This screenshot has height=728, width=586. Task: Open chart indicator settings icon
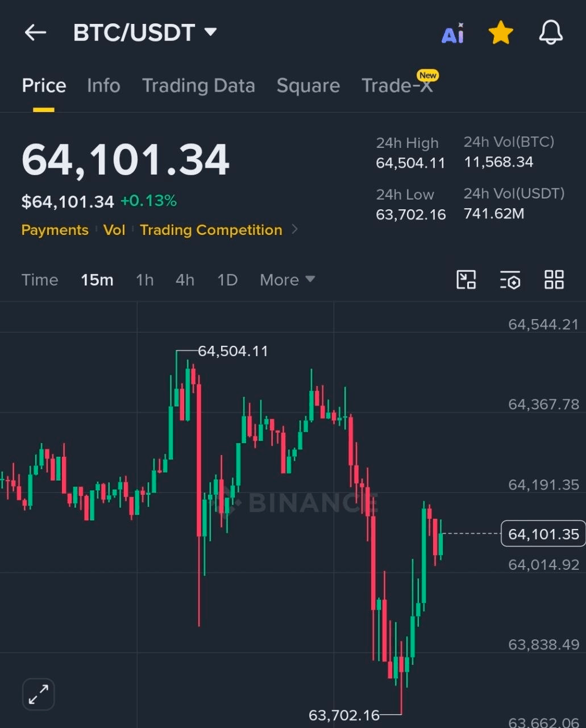(510, 280)
